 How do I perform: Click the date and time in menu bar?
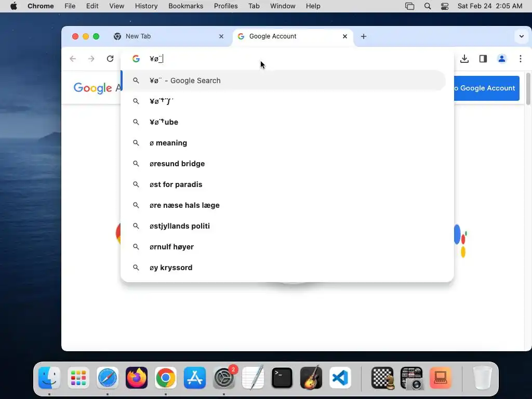click(490, 6)
